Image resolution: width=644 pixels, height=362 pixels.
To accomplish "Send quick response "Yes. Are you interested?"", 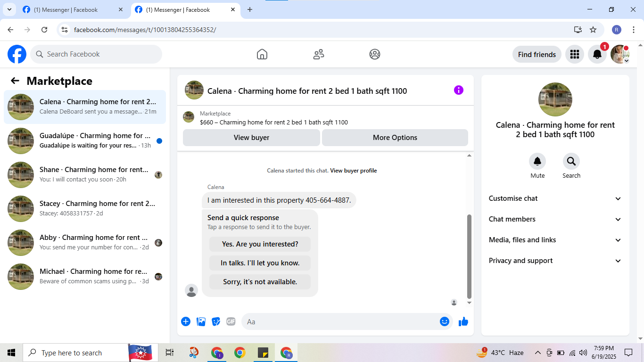I will (260, 244).
